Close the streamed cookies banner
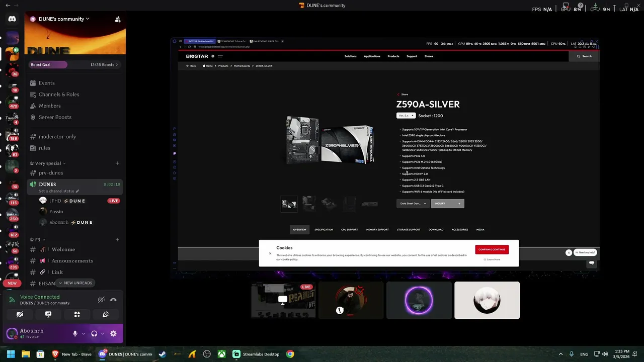Image resolution: width=644 pixels, height=362 pixels. (270, 253)
